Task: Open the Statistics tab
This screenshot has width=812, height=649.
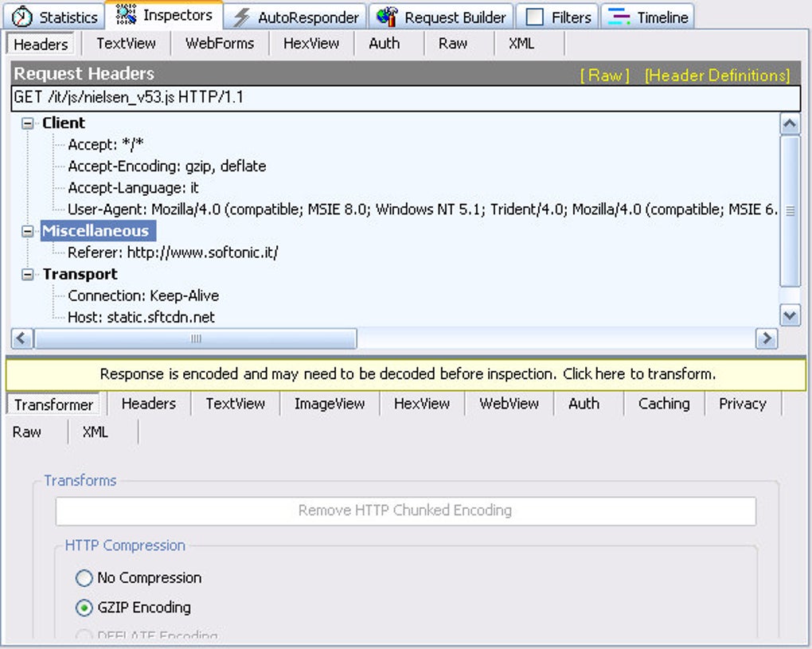Action: (54, 17)
